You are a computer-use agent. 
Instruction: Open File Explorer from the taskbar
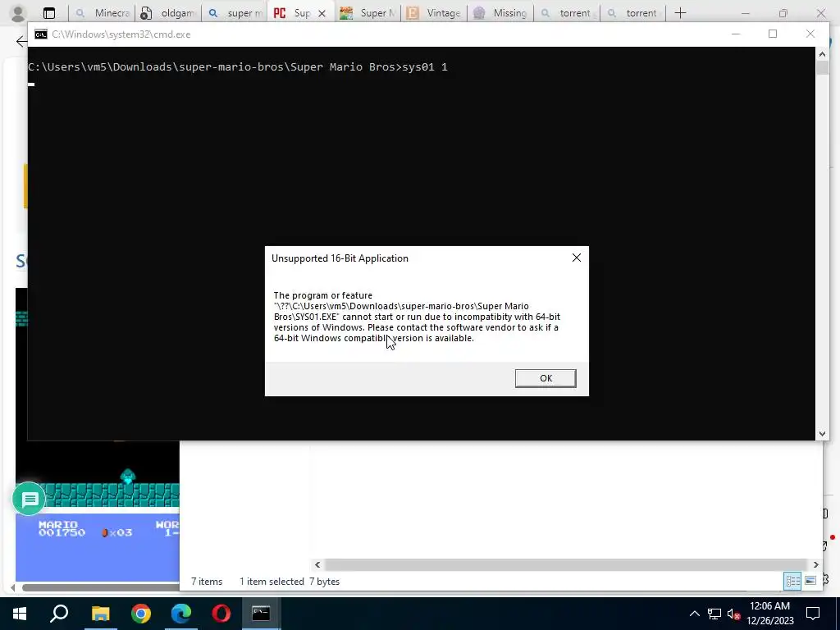100,614
